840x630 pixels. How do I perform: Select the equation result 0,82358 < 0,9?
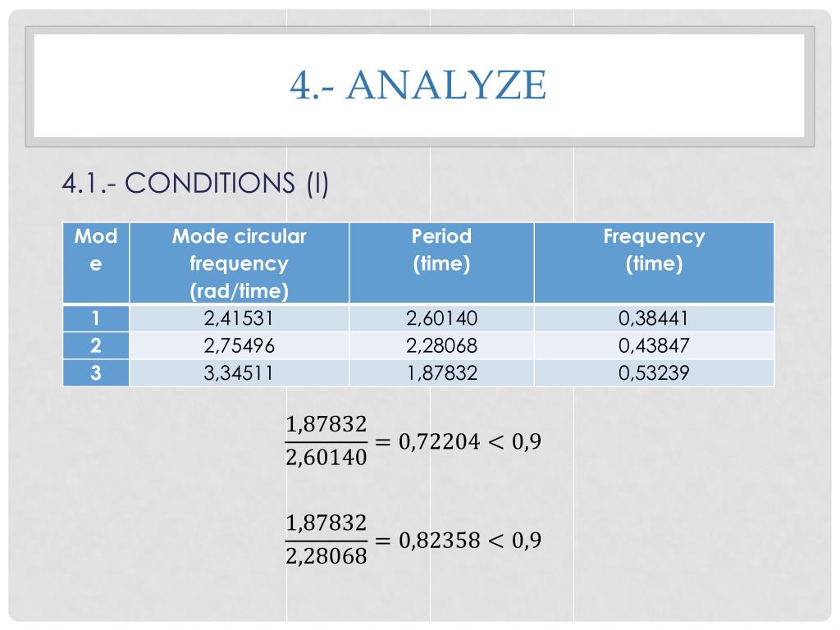click(x=469, y=541)
